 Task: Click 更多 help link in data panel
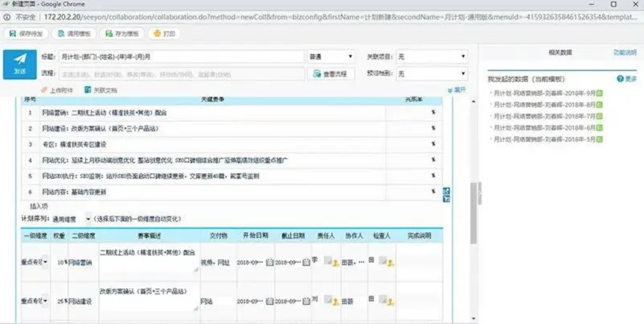point(627,79)
